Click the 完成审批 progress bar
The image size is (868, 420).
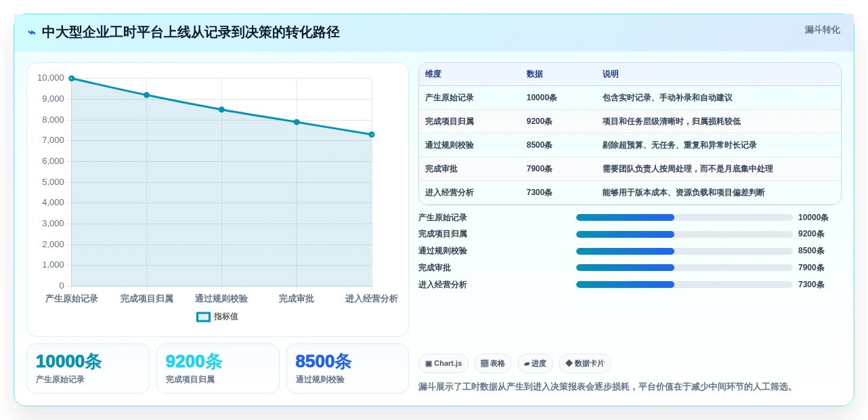tap(685, 268)
